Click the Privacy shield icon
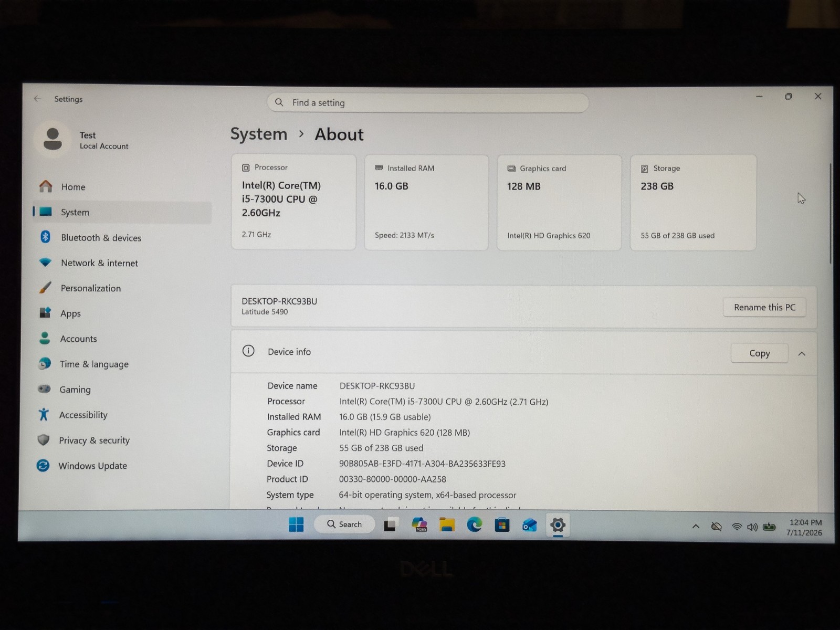This screenshot has width=840, height=630. 44,439
